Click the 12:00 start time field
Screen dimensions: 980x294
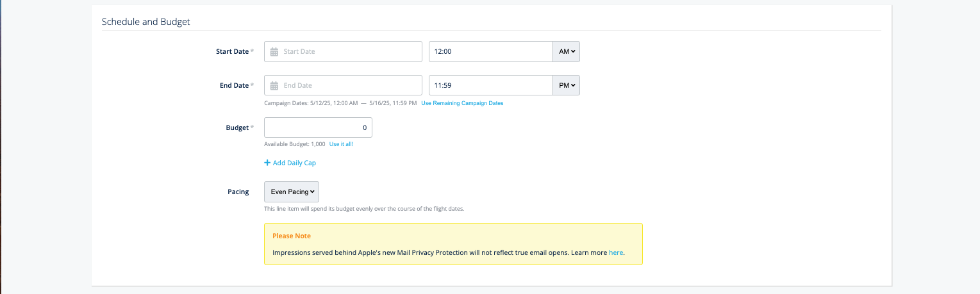pos(490,52)
